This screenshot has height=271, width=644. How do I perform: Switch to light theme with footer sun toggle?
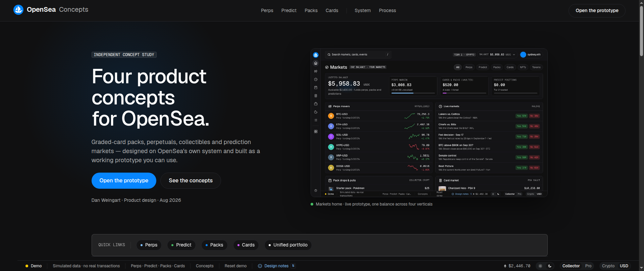(540, 266)
